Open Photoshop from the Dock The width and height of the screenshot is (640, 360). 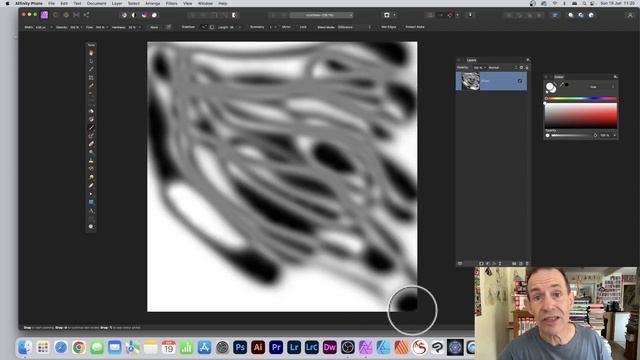coord(240,347)
